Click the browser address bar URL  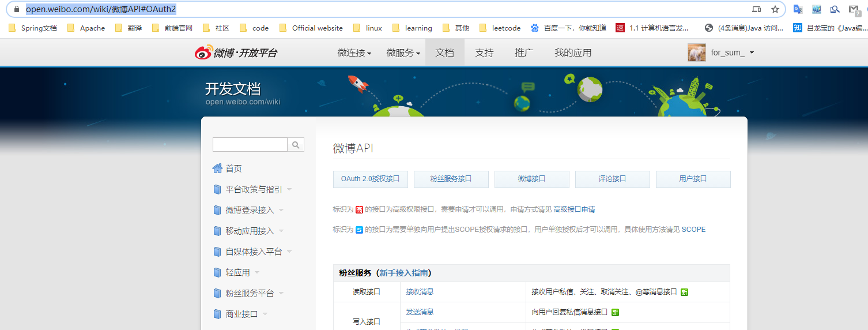click(x=101, y=9)
